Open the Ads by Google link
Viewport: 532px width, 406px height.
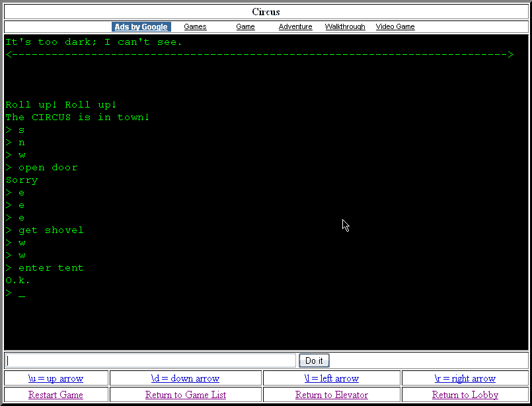pos(141,27)
